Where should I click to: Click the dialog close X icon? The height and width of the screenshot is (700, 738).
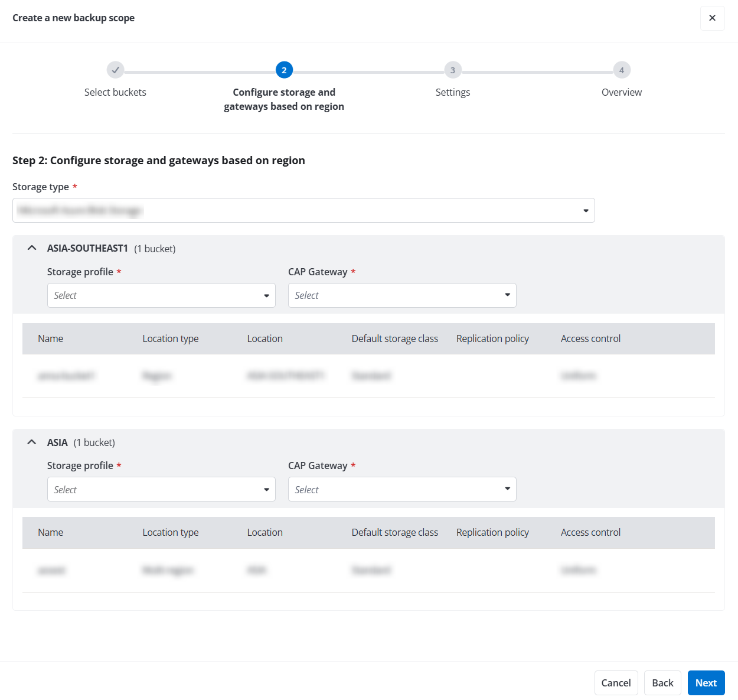tap(712, 18)
